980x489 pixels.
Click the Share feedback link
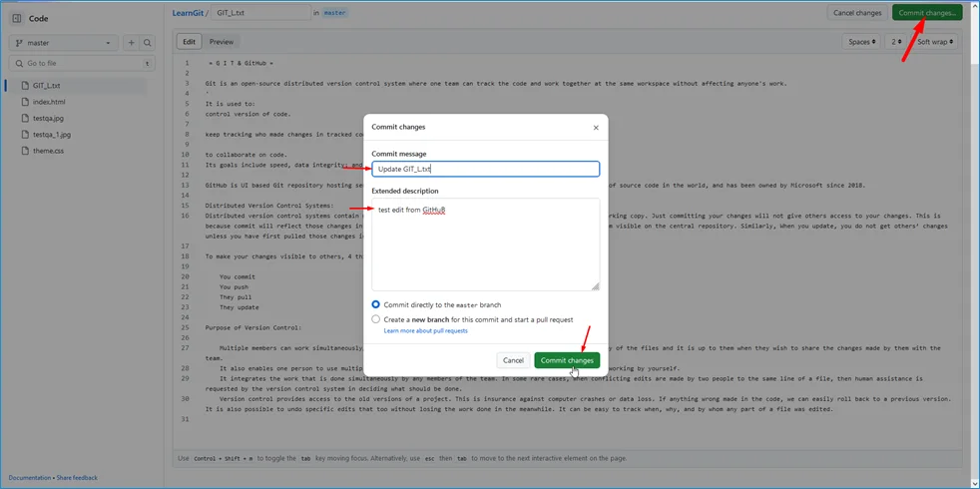[77, 478]
